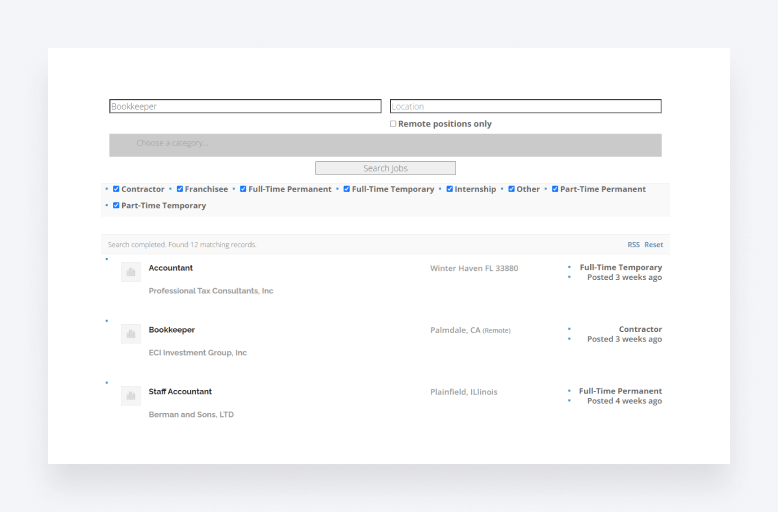Focus the Location input field

tap(525, 106)
